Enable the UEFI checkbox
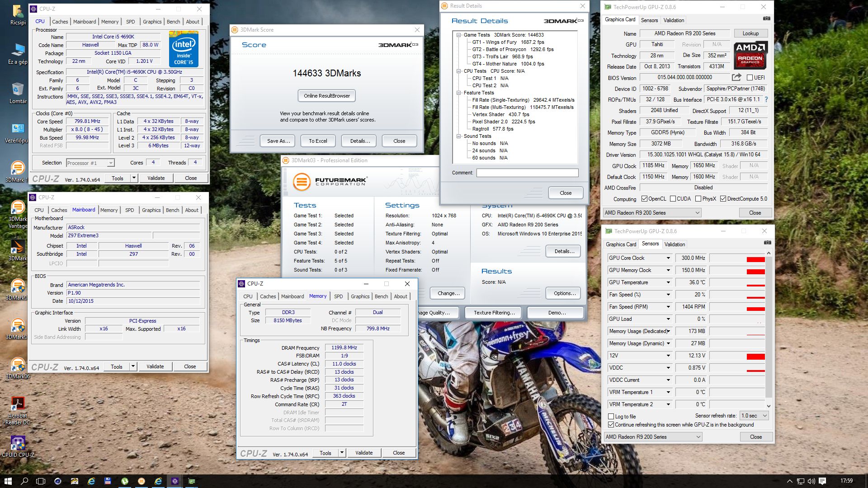The image size is (868, 488). point(750,78)
